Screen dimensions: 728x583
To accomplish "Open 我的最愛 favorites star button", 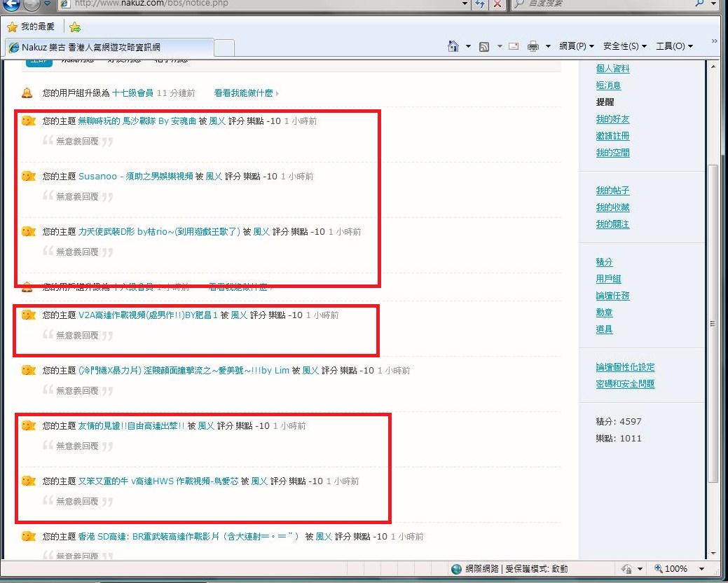I will 31,27.
